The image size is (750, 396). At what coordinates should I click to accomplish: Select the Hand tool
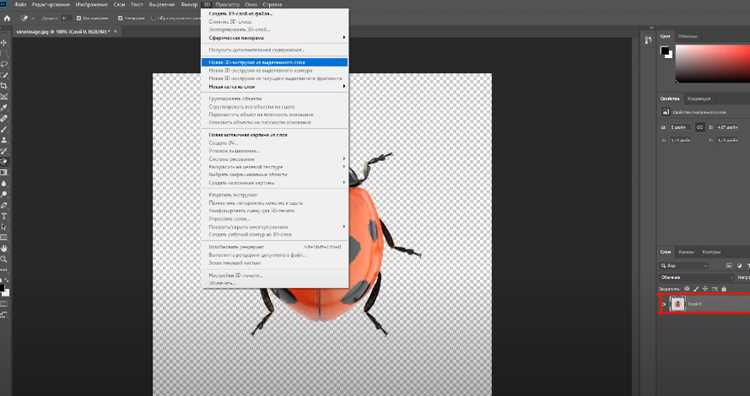pyautogui.click(x=4, y=248)
